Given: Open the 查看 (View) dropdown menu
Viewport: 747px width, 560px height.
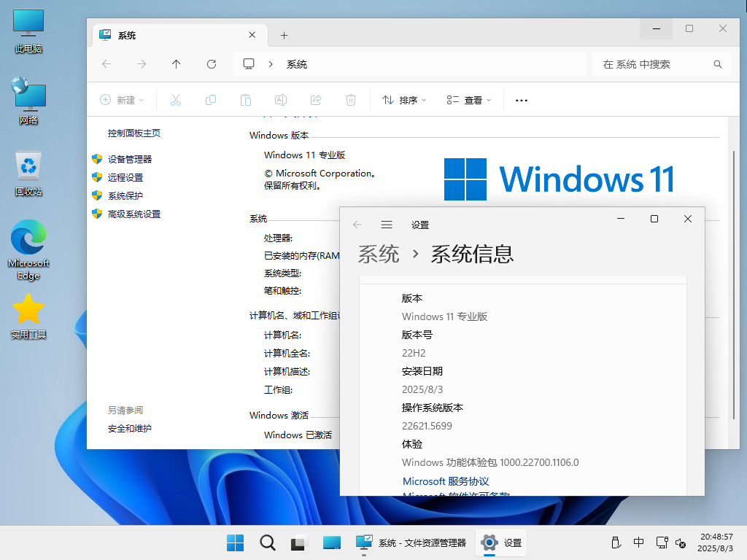Looking at the screenshot, I should (x=469, y=100).
